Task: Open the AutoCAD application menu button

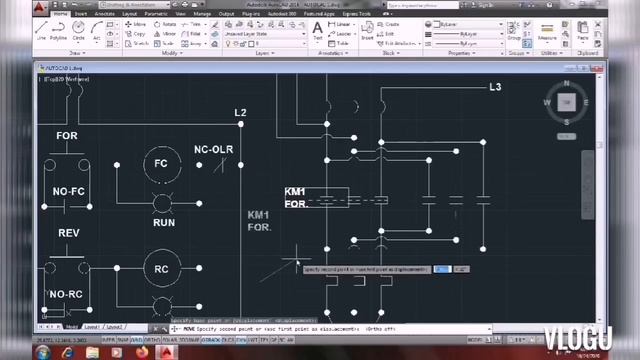Action: click(40, 7)
